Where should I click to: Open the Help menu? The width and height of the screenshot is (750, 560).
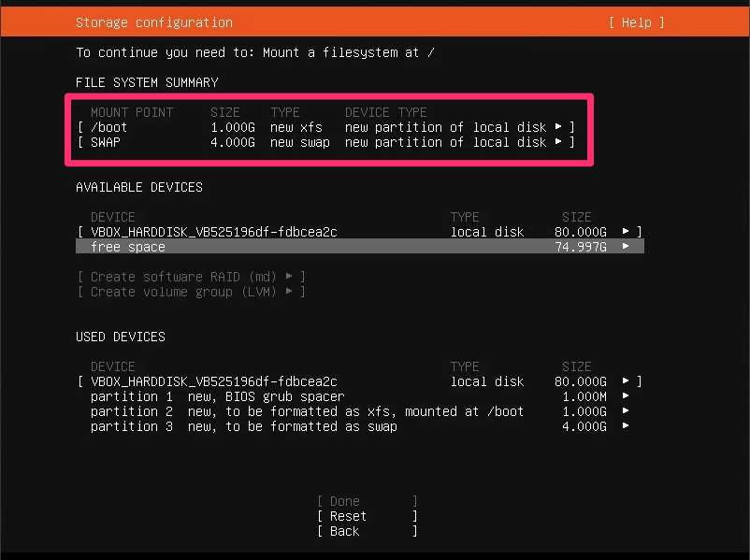tap(637, 22)
